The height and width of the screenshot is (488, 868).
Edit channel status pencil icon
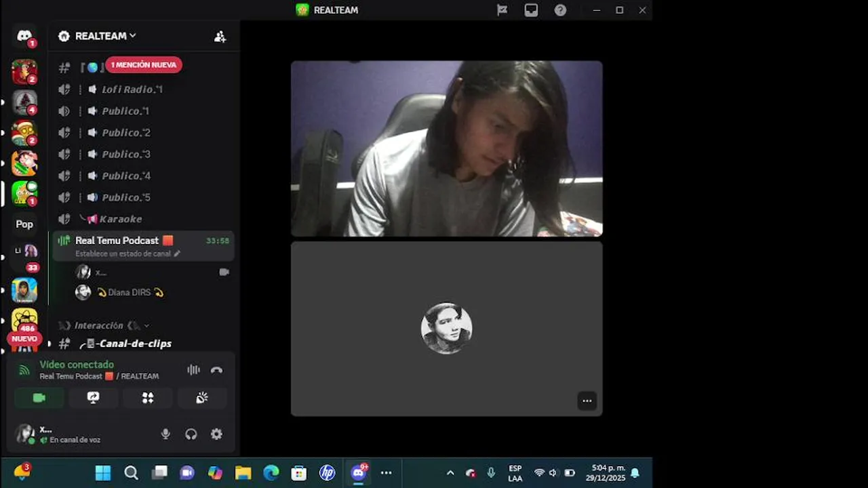(x=177, y=253)
